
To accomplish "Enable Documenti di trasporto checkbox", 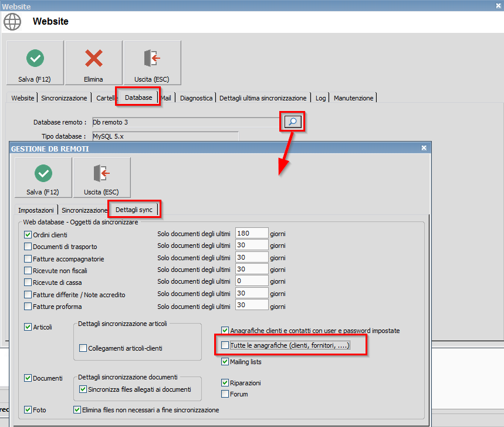I will click(28, 247).
